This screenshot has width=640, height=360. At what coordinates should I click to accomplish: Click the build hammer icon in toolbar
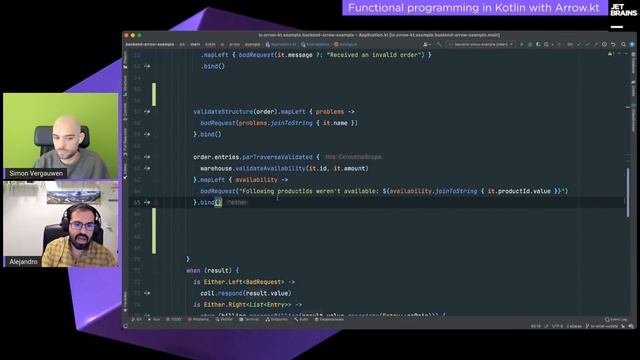[x=439, y=44]
